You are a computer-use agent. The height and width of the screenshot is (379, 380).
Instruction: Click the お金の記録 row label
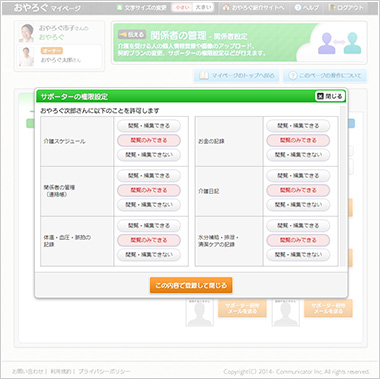[211, 141]
